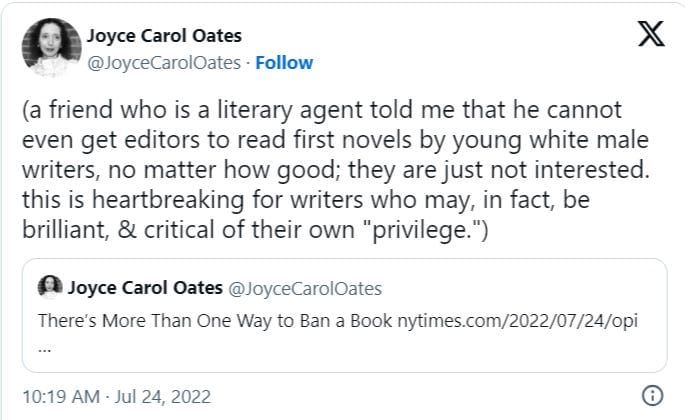Click the Jul 24, 2022 date

[163, 397]
